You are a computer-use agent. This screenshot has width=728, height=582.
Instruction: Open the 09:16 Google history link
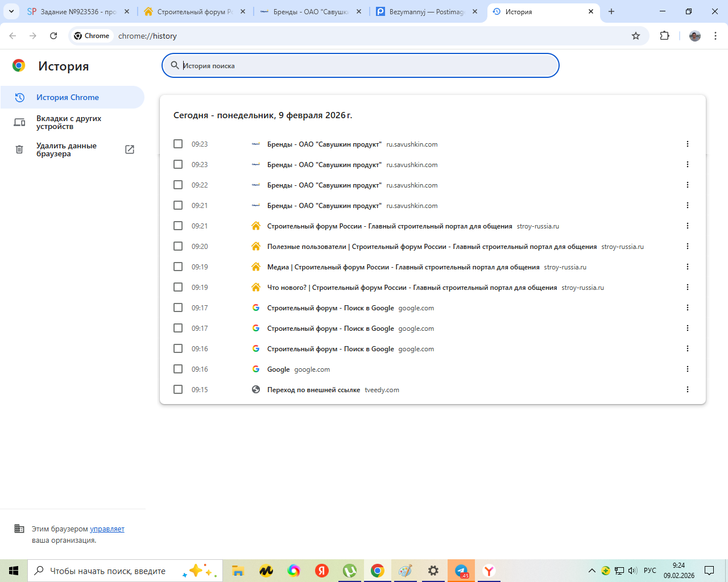tap(278, 369)
